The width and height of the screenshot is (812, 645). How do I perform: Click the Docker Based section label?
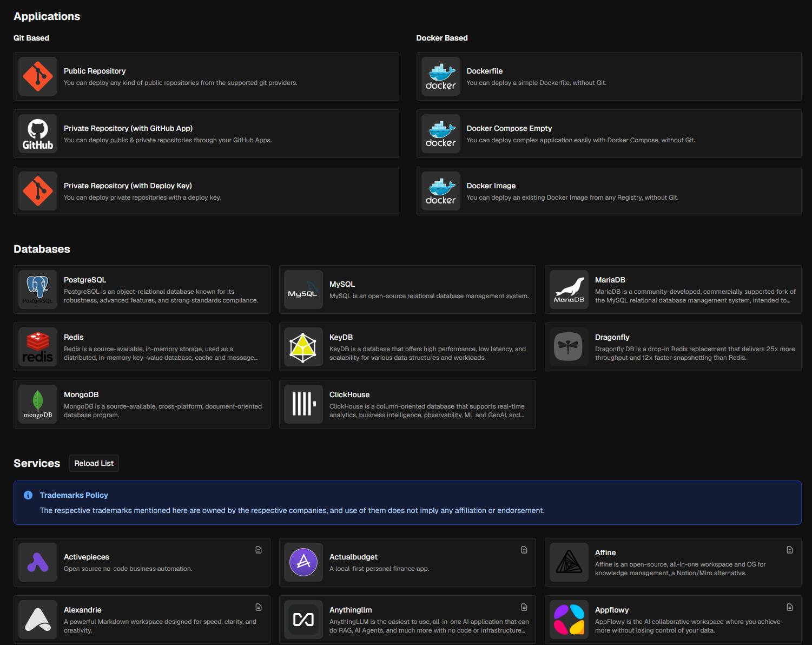[442, 38]
